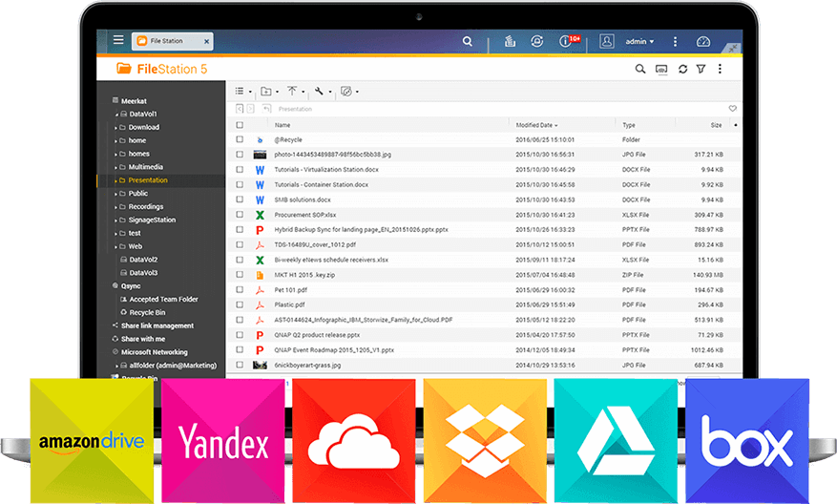Sort by the Name column header

coord(282,125)
